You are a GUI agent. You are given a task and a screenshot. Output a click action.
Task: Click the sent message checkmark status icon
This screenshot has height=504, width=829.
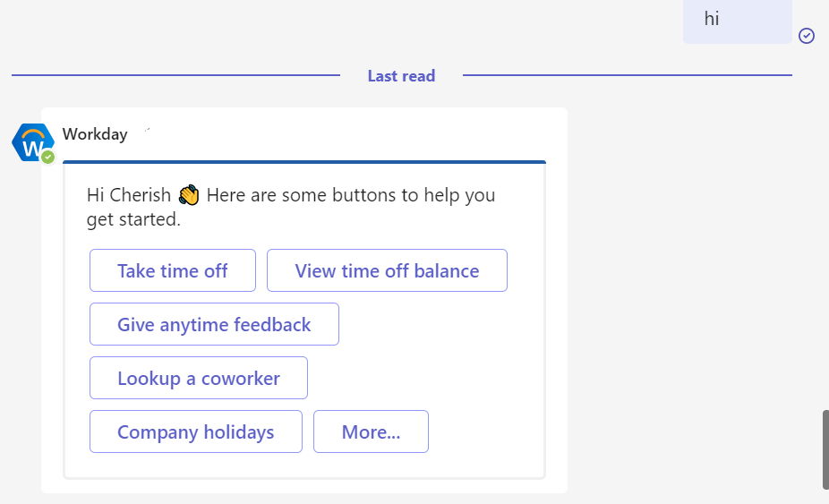pyautogui.click(x=807, y=36)
